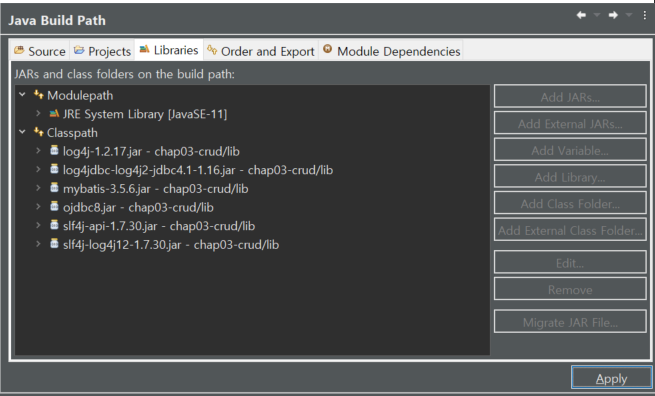
Task: Select log4j-1.2.17.jar in the list
Action: tap(252, 151)
